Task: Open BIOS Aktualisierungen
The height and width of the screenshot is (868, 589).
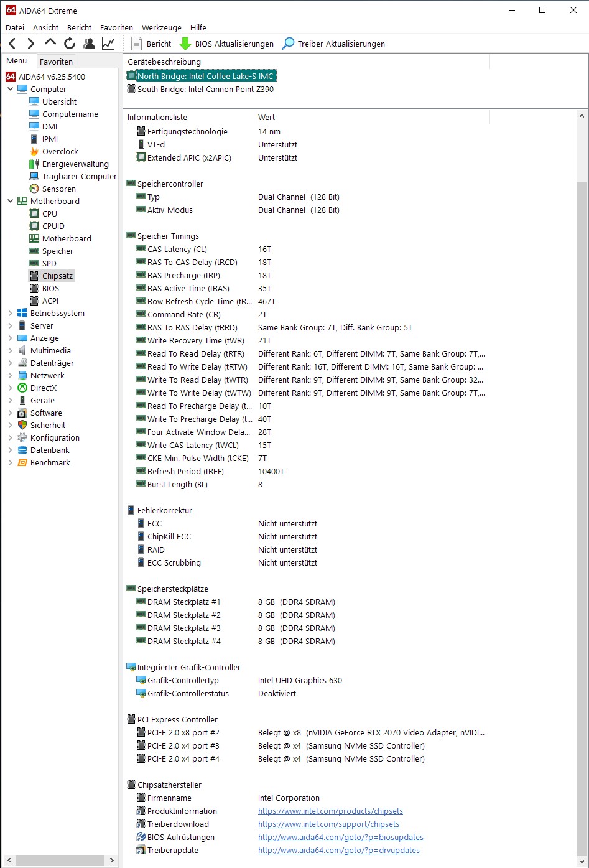Action: click(226, 44)
